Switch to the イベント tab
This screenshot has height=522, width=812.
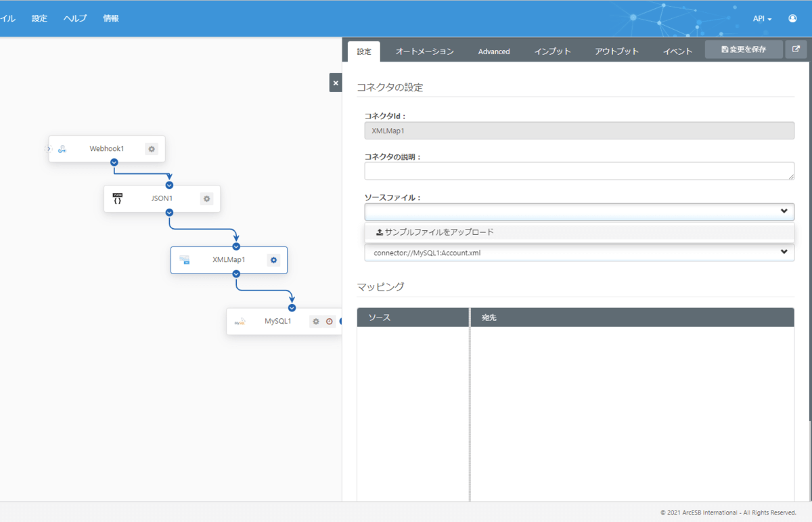pyautogui.click(x=677, y=51)
